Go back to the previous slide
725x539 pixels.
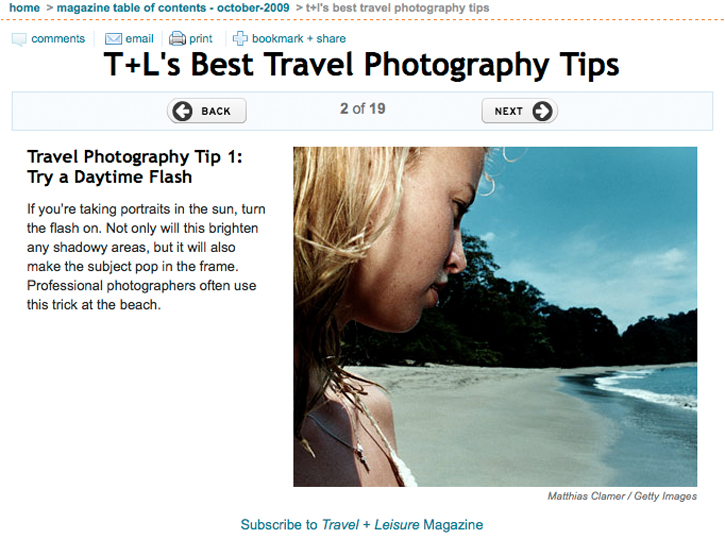[x=207, y=111]
